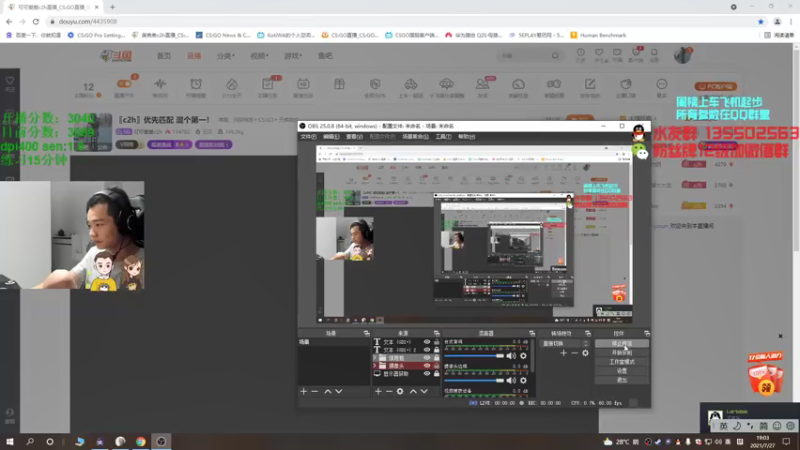Remove selected source with Sources minus icon
The height and width of the screenshot is (450, 800).
coord(389,391)
